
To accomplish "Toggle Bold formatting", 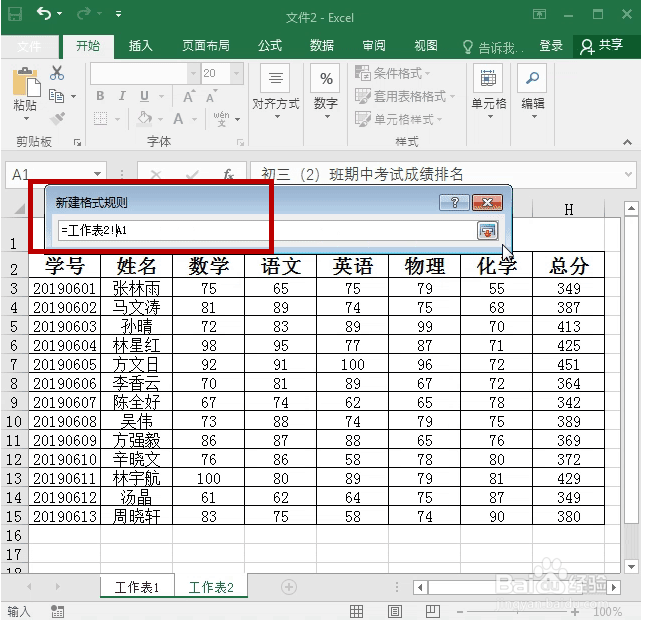I will tap(100, 96).
